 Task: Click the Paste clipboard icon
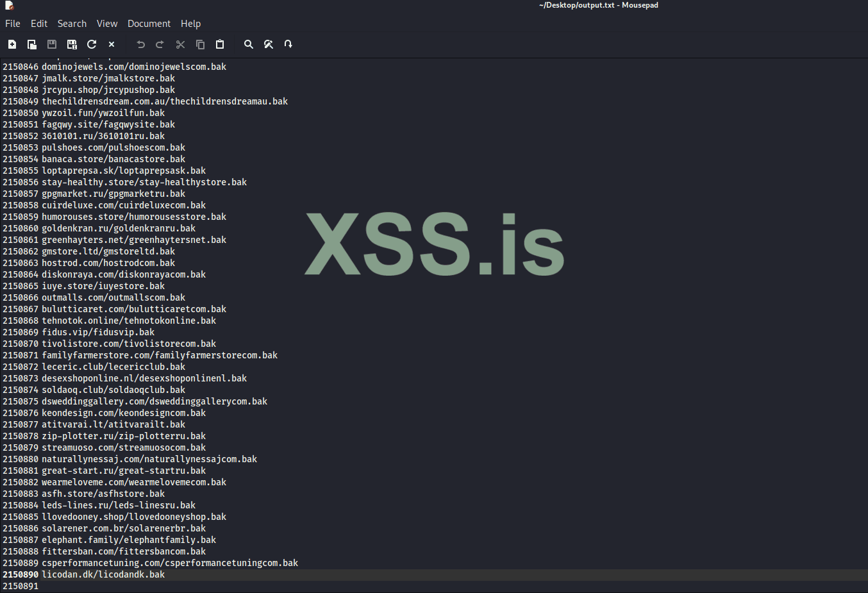[220, 44]
